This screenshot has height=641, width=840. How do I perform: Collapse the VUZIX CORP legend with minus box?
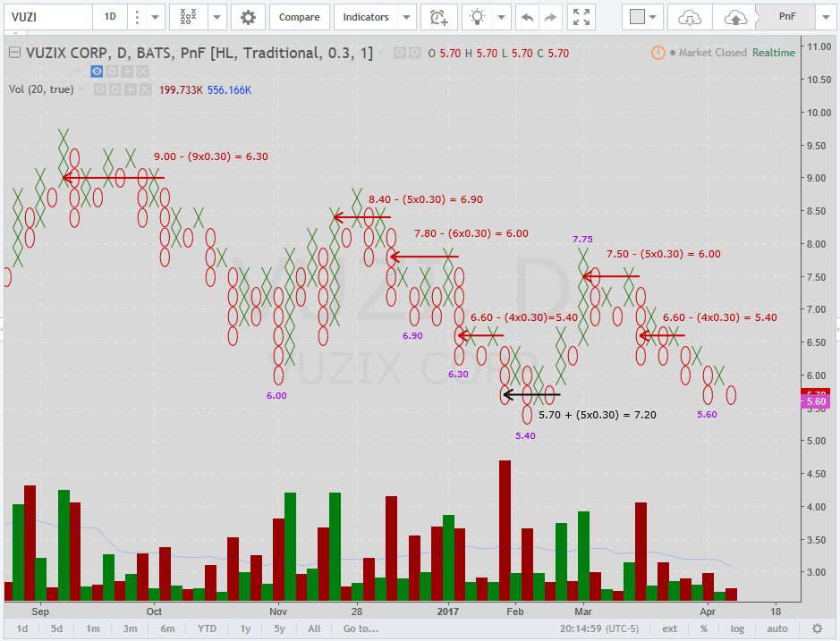point(15,53)
